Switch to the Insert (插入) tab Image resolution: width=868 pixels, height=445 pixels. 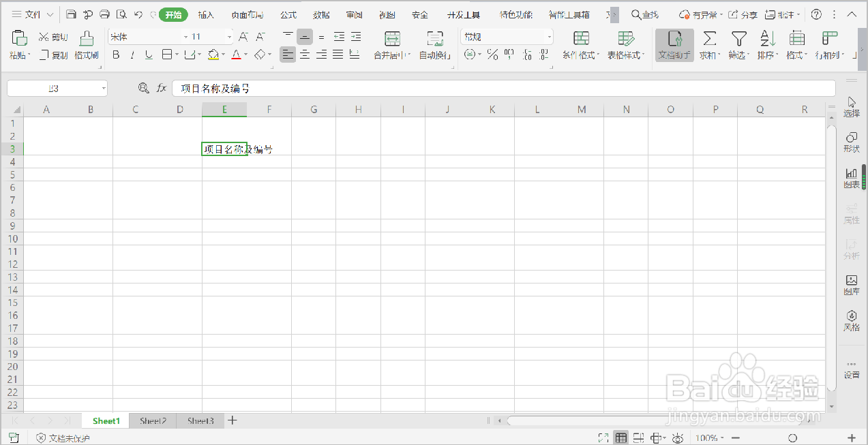tap(206, 14)
